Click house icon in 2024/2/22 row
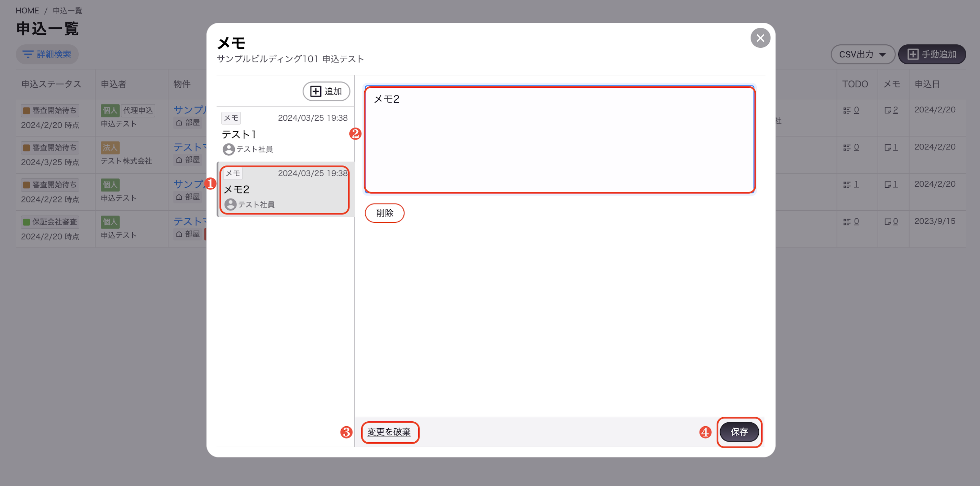980x486 pixels. pyautogui.click(x=179, y=197)
